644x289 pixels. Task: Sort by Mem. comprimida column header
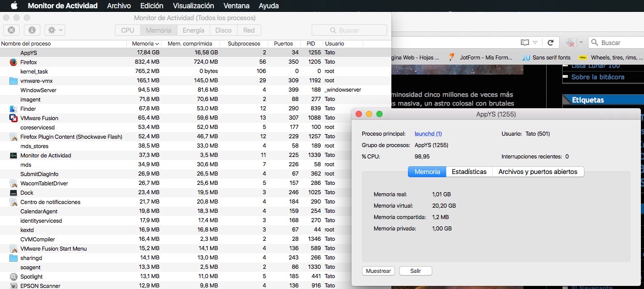click(191, 44)
